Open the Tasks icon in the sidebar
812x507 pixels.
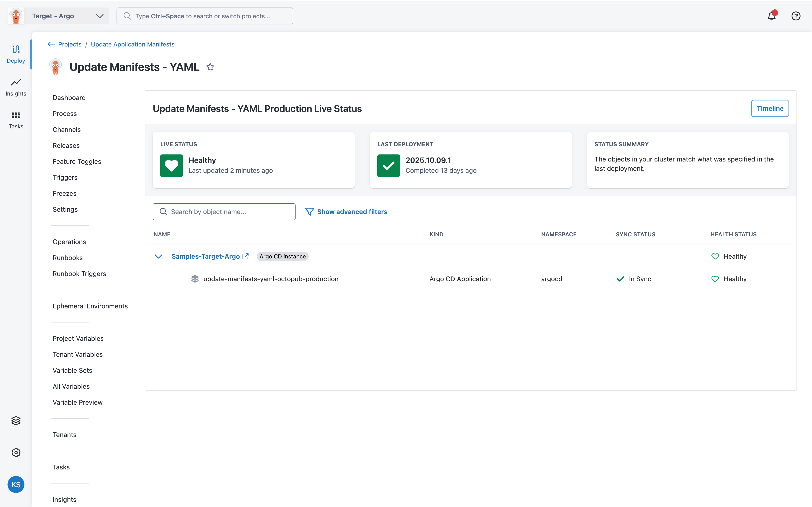16,120
